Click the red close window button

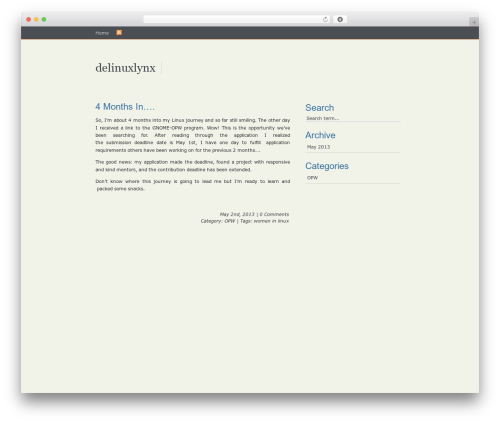coord(29,19)
